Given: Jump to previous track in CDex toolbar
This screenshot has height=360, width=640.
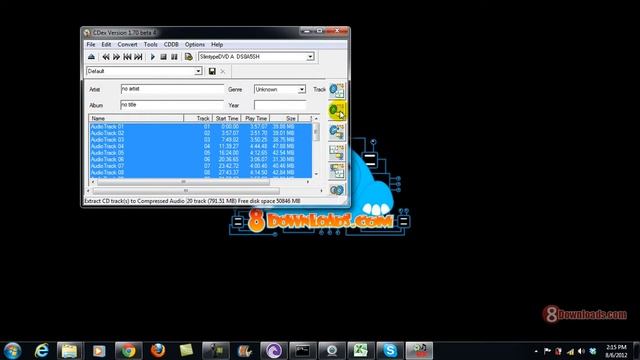Looking at the screenshot, I should [127, 57].
